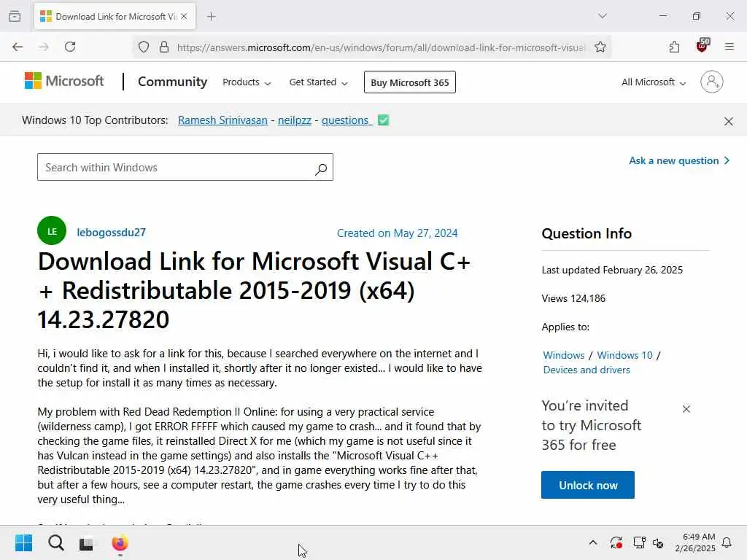Open the Windows category link
Viewport: 747px width, 560px height.
pos(564,355)
